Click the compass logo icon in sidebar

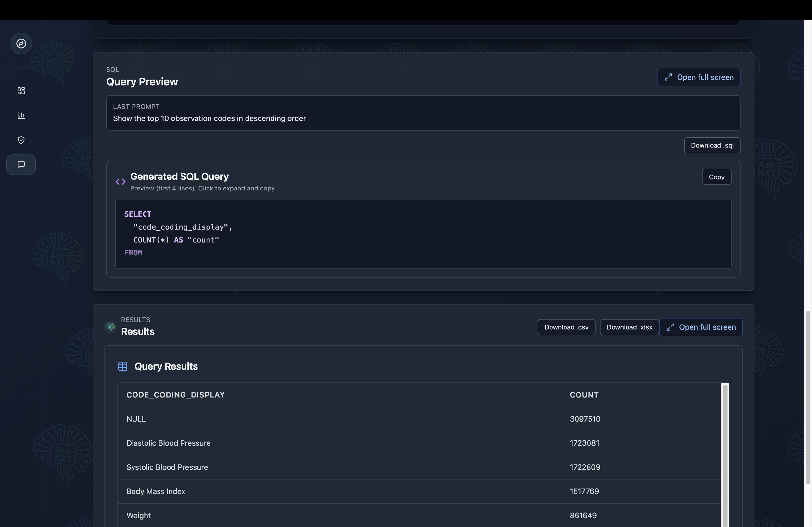[21, 43]
